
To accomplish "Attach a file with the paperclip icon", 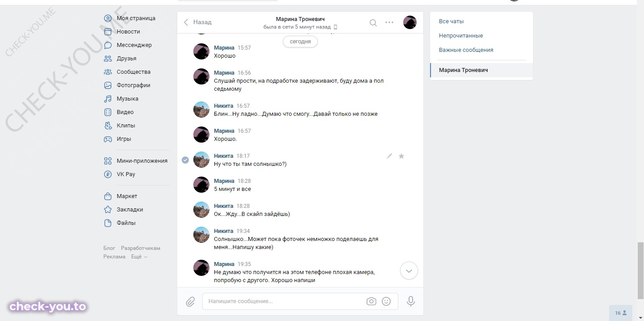I will click(x=190, y=301).
